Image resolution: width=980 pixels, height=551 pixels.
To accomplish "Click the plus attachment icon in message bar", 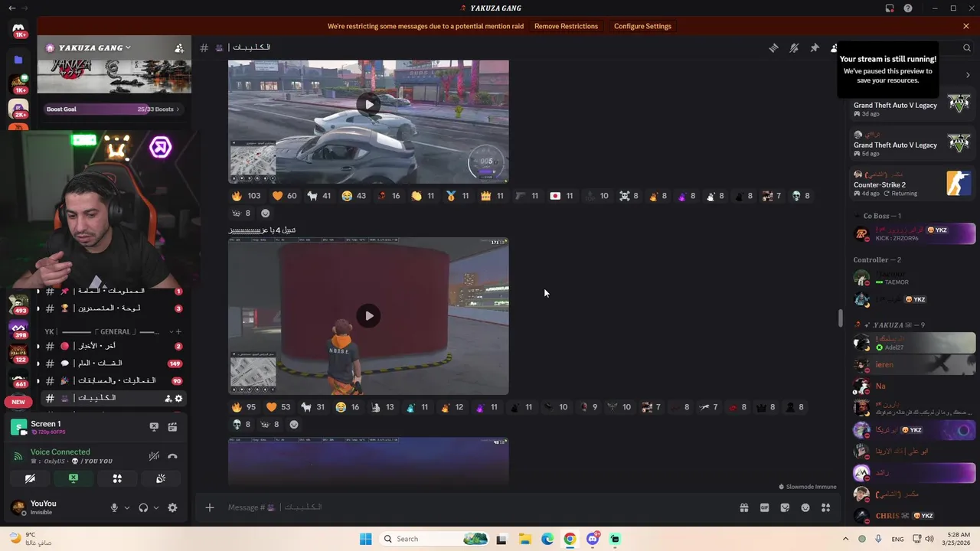I will pyautogui.click(x=209, y=507).
